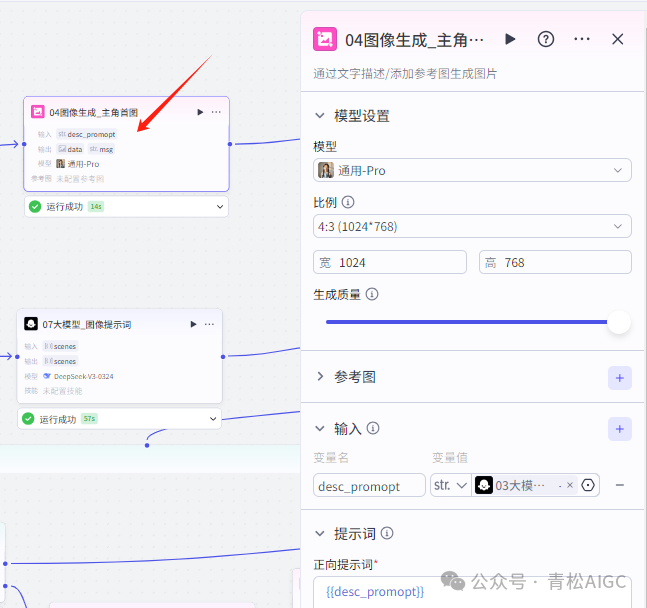Run the 04图像生成_主角首图 node on canvas
This screenshot has width=647, height=608.
click(200, 112)
